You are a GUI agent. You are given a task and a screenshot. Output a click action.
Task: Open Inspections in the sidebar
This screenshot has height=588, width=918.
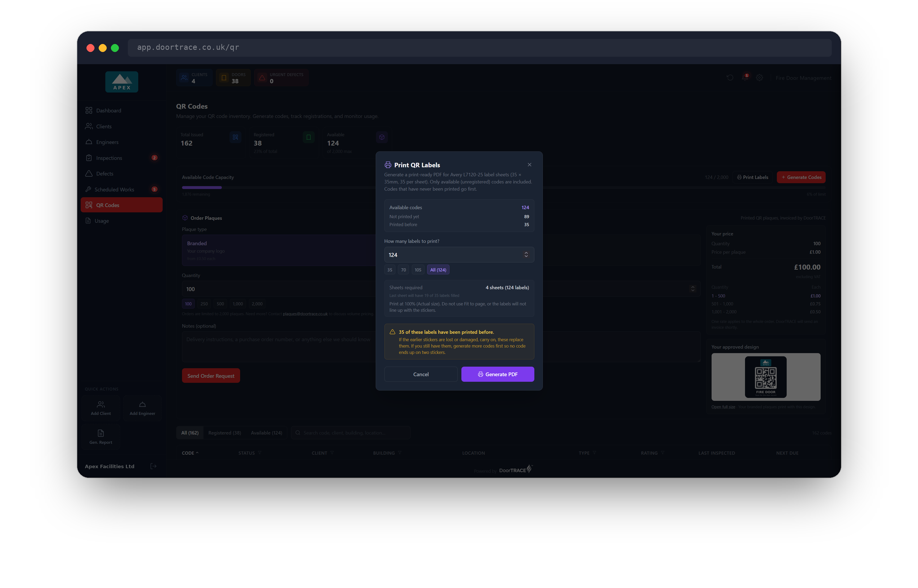click(122, 158)
